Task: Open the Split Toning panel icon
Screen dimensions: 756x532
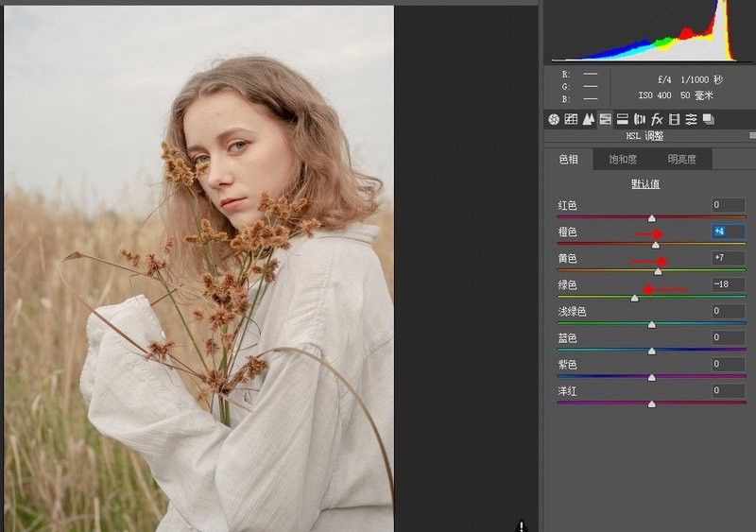Action: click(x=623, y=119)
